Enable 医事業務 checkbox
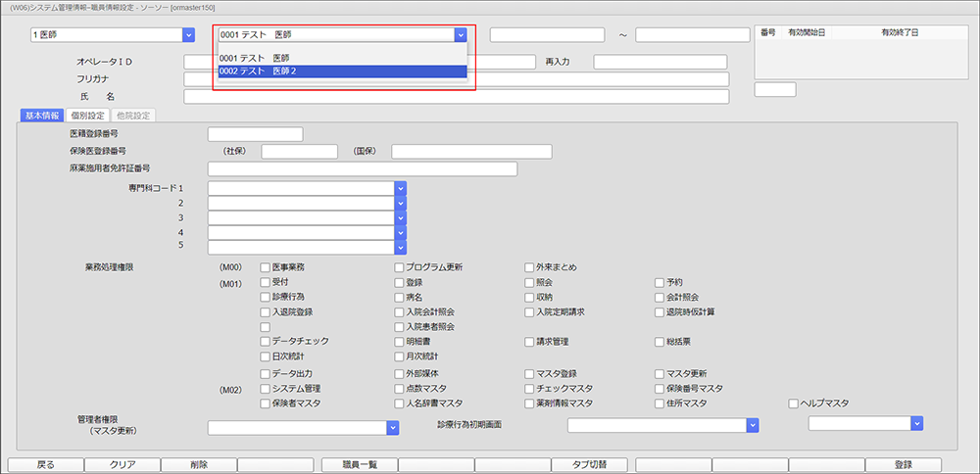The width and height of the screenshot is (980, 474). click(x=265, y=267)
